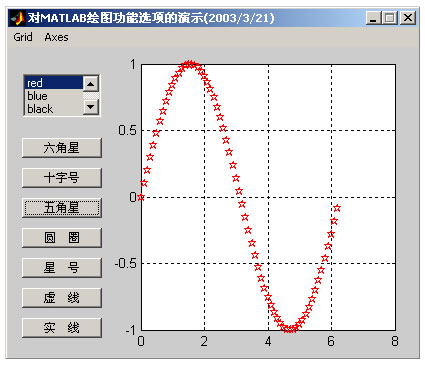
Task: Click the 虚线 dashed line button
Action: (62, 298)
